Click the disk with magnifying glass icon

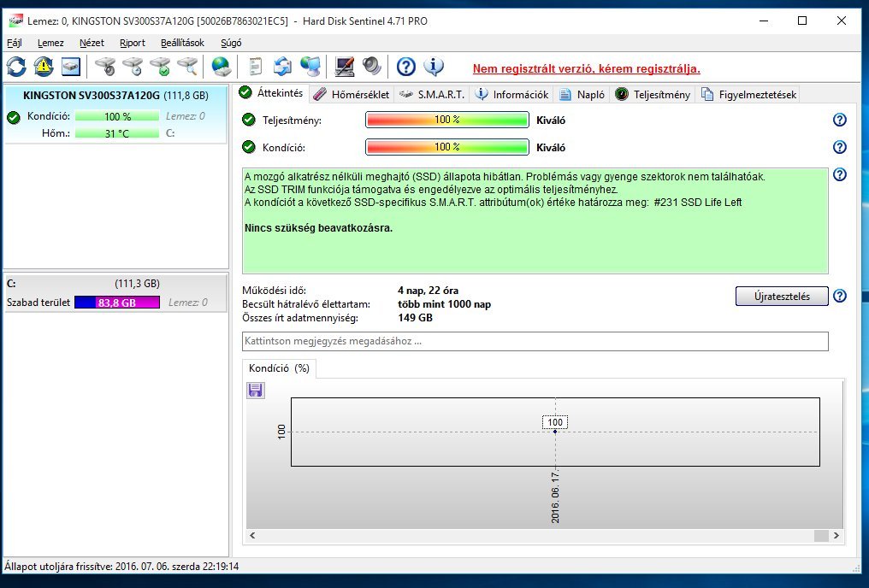188,67
